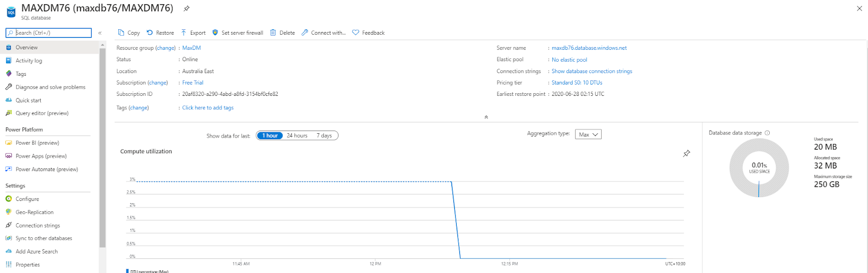Change subscription via the (change) link
The image size is (868, 273).
(158, 83)
